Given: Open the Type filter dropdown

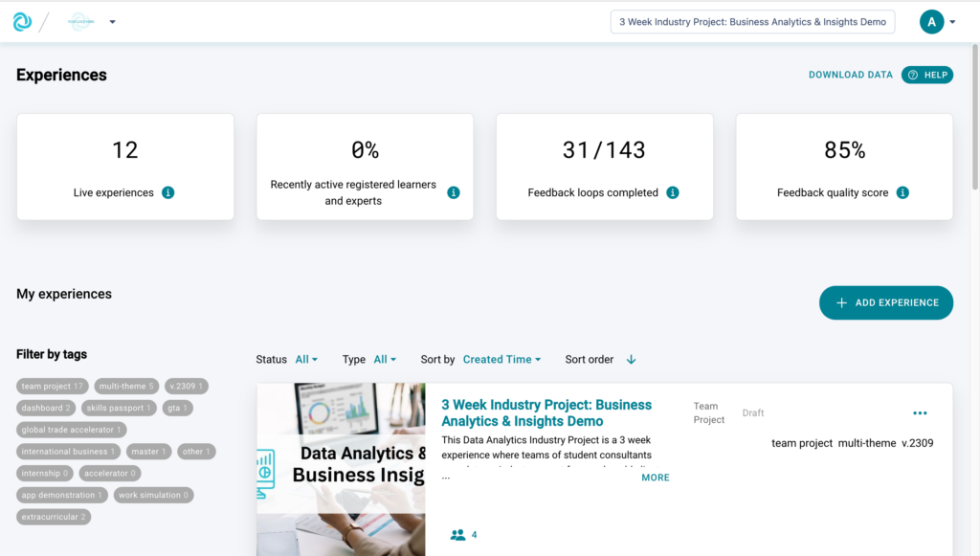Looking at the screenshot, I should [x=385, y=359].
